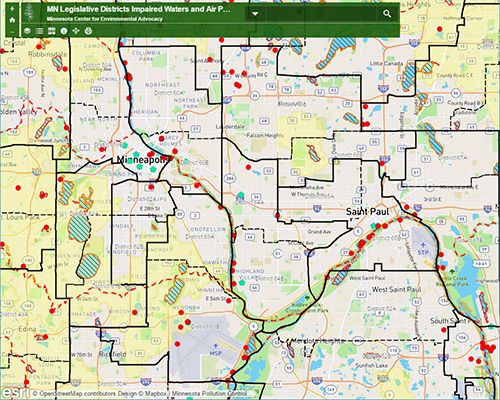This screenshot has width=500, height=400.
Task: Focus the address search input field
Action: (x=321, y=14)
